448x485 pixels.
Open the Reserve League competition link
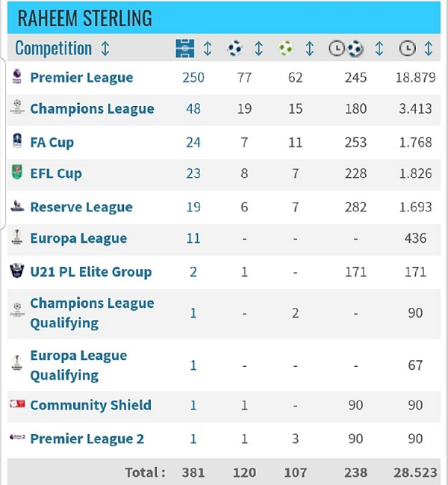point(81,207)
